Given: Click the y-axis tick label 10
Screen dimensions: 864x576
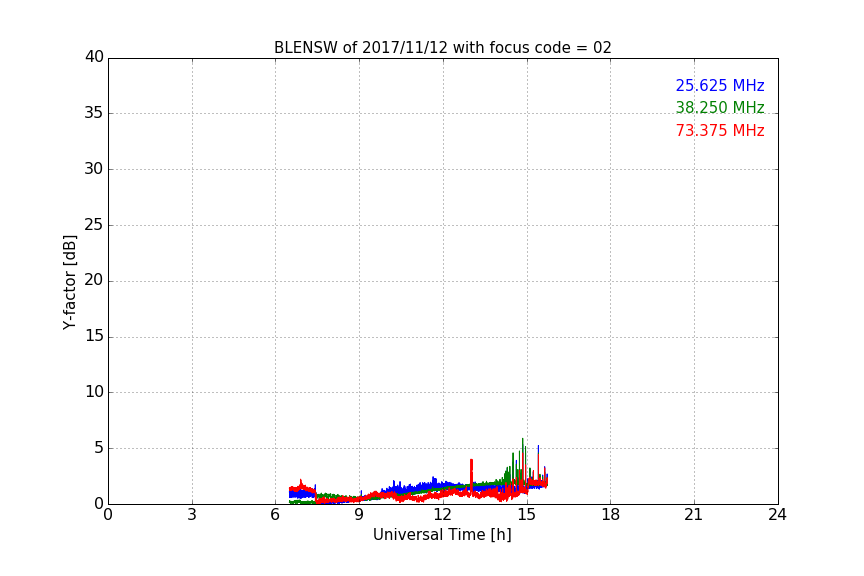Looking at the screenshot, I should click(x=94, y=392).
